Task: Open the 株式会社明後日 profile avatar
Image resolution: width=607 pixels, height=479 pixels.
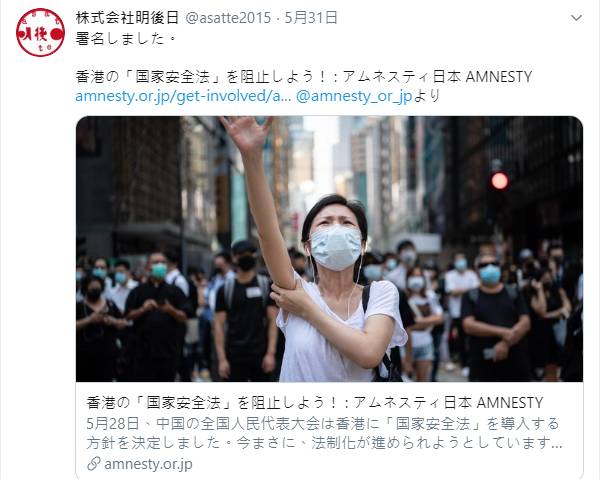Action: tap(40, 33)
